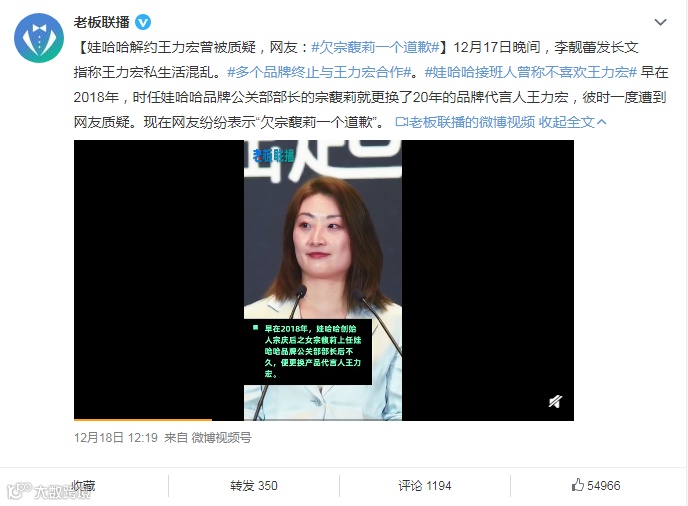The height and width of the screenshot is (506, 688).
Task: Click the 老板联播 account name
Action: pos(101,22)
